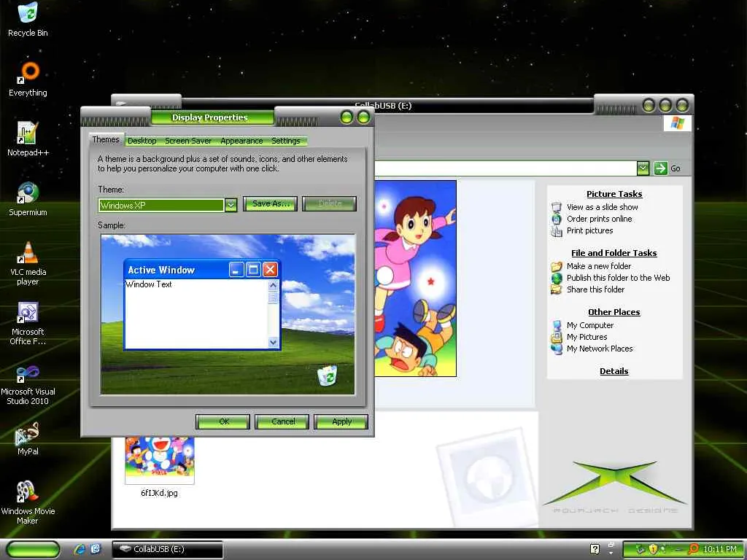The height and width of the screenshot is (560, 747).
Task: Select the Windows Movie Maker shortcut
Action: (x=28, y=502)
